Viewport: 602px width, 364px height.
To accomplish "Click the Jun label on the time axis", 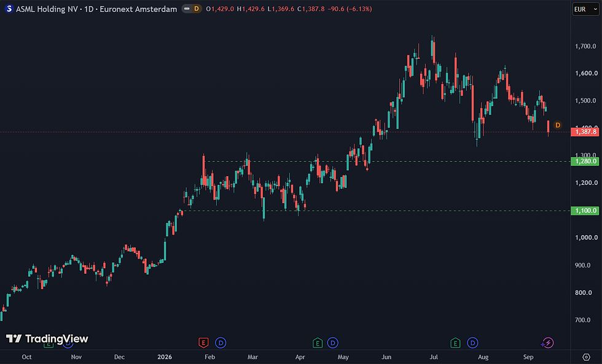I will (x=386, y=357).
